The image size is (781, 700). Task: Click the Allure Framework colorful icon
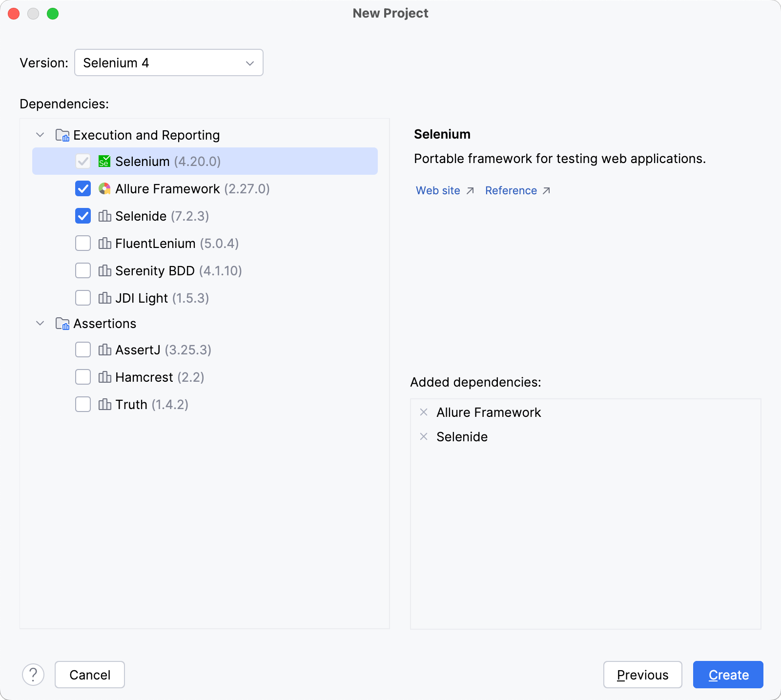click(104, 189)
